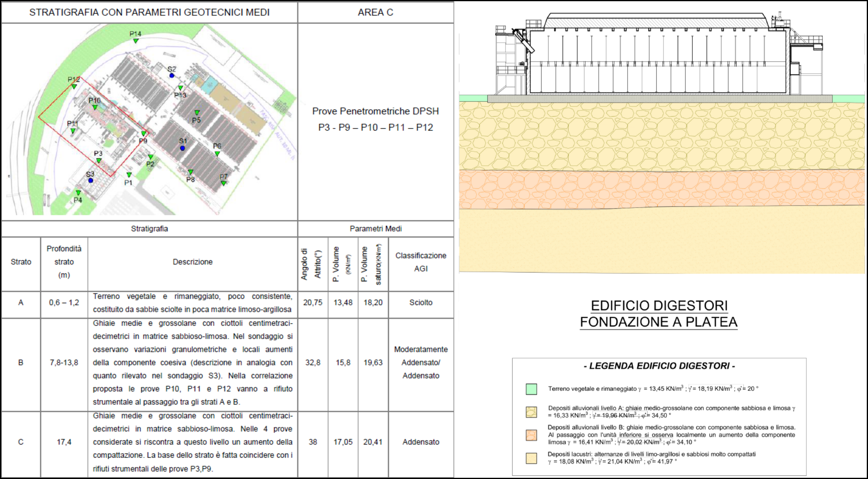Click the P5 green triangle marker
Viewport: 868px width, 479px height.
pos(197,112)
